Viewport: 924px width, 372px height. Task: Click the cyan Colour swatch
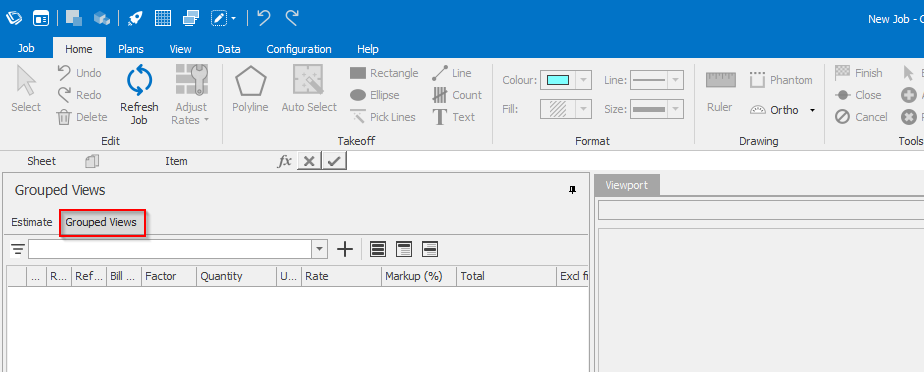(x=557, y=80)
